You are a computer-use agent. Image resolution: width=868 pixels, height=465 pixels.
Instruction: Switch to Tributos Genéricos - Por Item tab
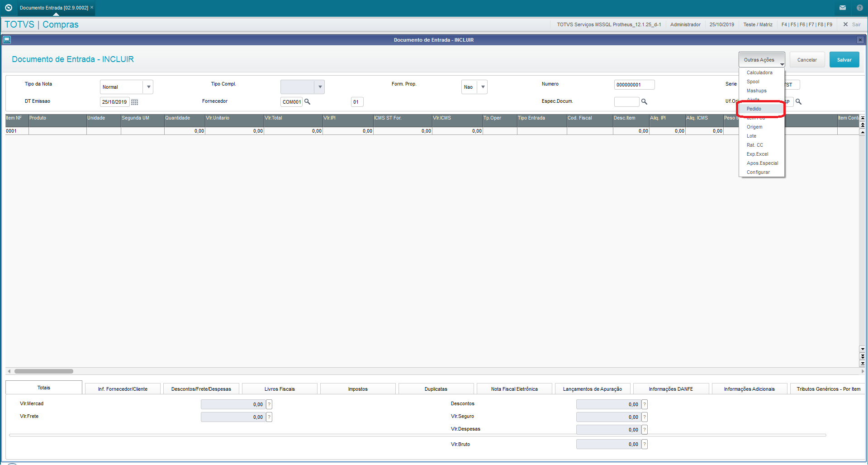[828, 389]
